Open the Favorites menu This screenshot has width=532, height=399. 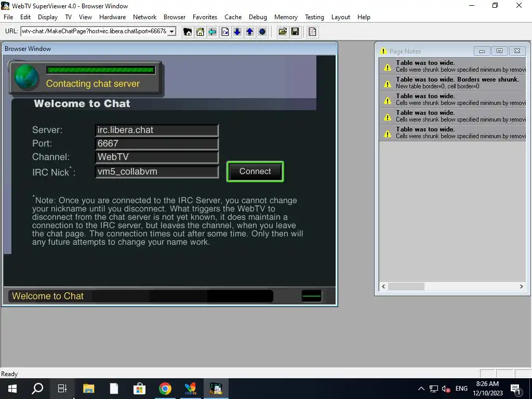point(205,17)
